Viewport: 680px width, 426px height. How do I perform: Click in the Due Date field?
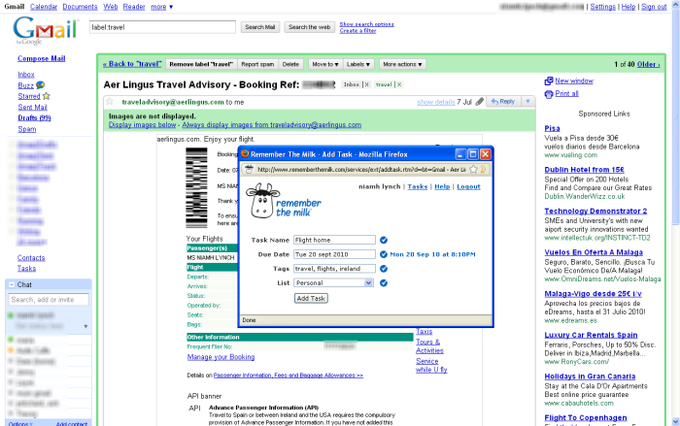tap(334, 254)
